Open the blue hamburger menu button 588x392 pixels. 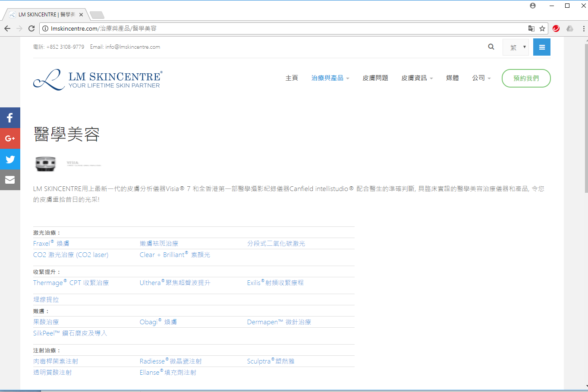(542, 47)
